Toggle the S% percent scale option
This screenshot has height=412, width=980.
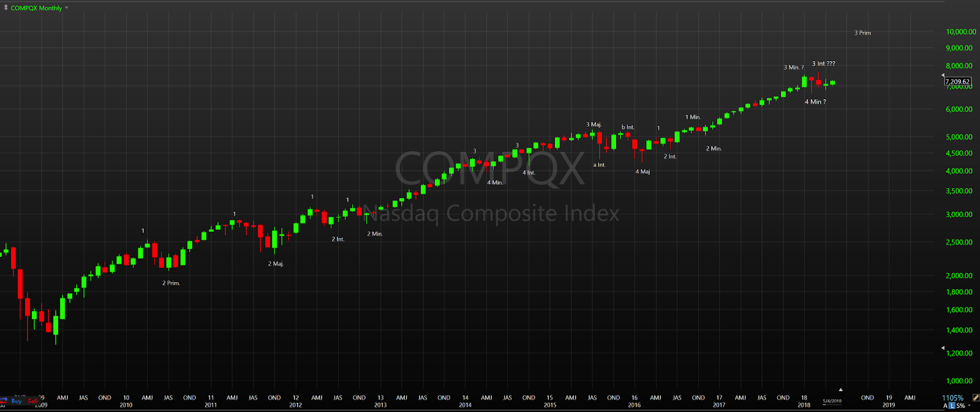(x=960, y=405)
